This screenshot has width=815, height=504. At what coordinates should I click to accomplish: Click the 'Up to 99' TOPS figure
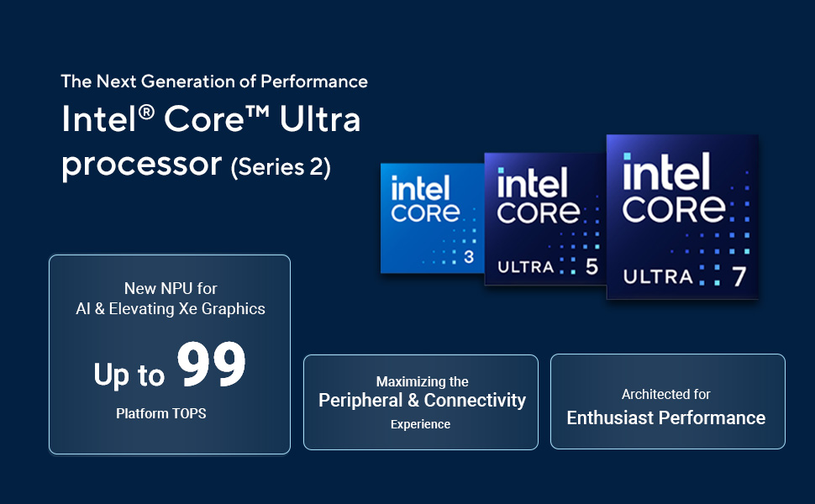pyautogui.click(x=170, y=366)
